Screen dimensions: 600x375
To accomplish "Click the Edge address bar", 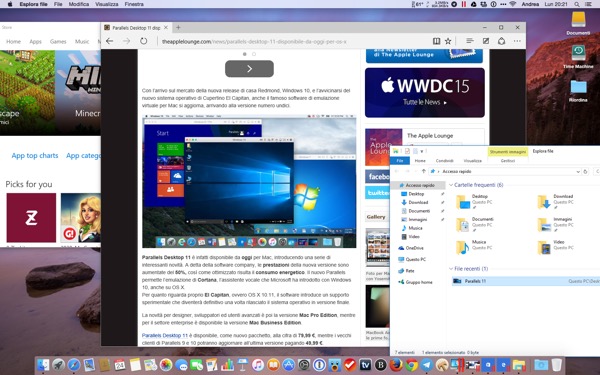I will click(x=293, y=41).
